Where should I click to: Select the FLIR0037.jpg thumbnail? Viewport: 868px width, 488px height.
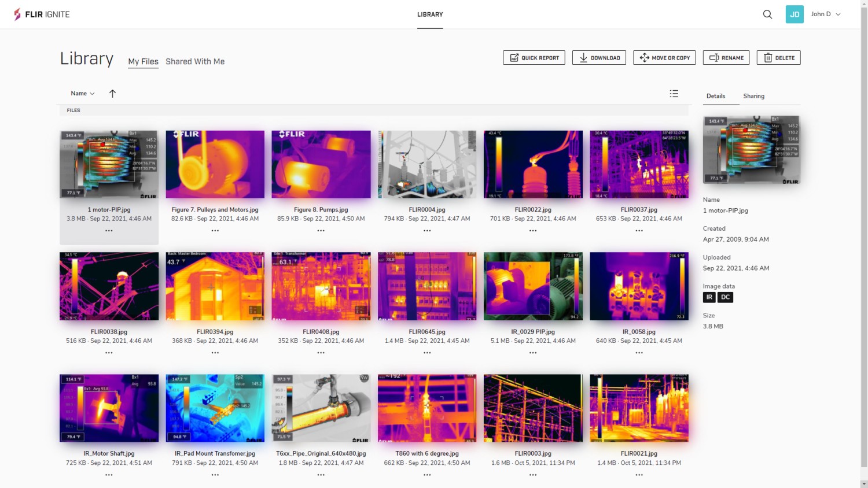639,164
